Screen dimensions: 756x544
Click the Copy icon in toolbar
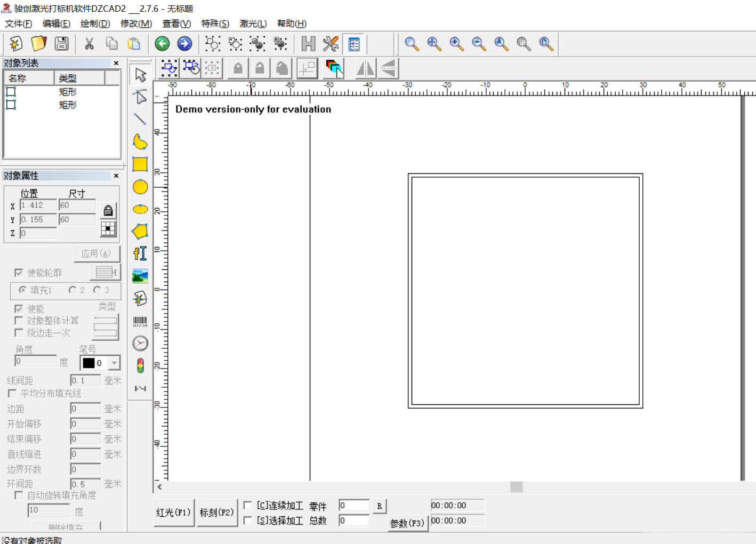pos(111,43)
